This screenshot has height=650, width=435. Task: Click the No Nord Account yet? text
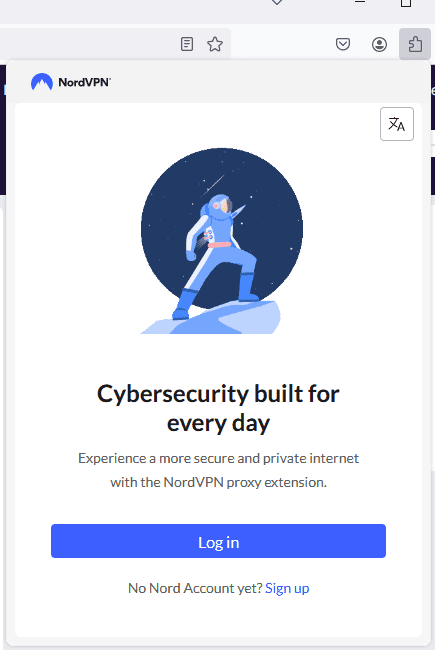195,588
